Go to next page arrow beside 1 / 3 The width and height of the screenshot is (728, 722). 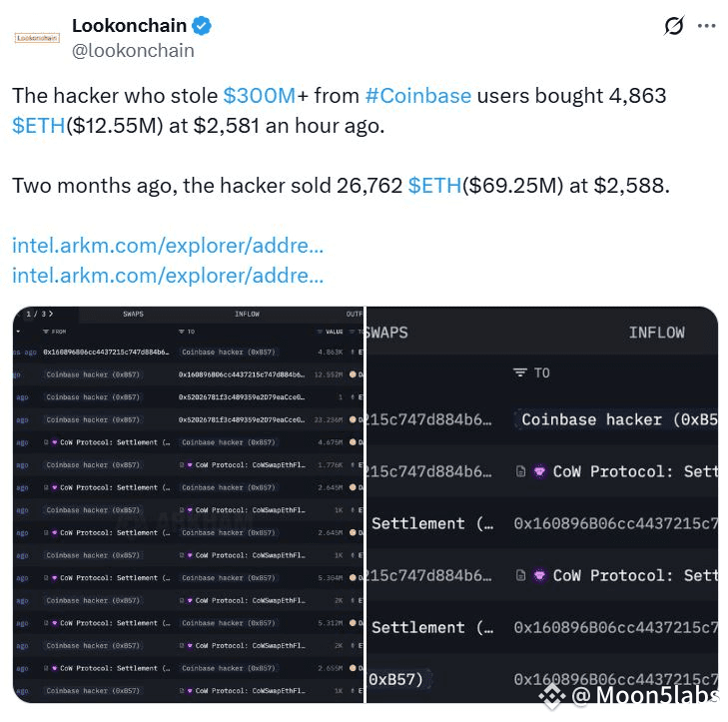coord(51,314)
